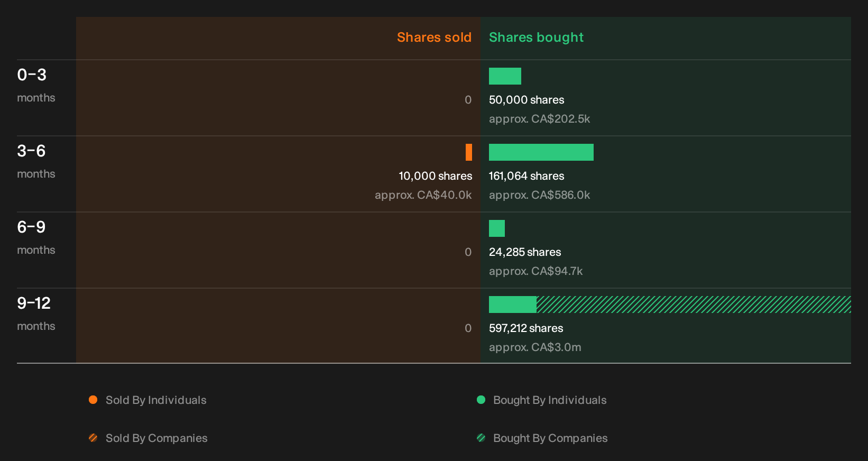Click the 0-3 months row label
The height and width of the screenshot is (461, 868).
pos(36,85)
